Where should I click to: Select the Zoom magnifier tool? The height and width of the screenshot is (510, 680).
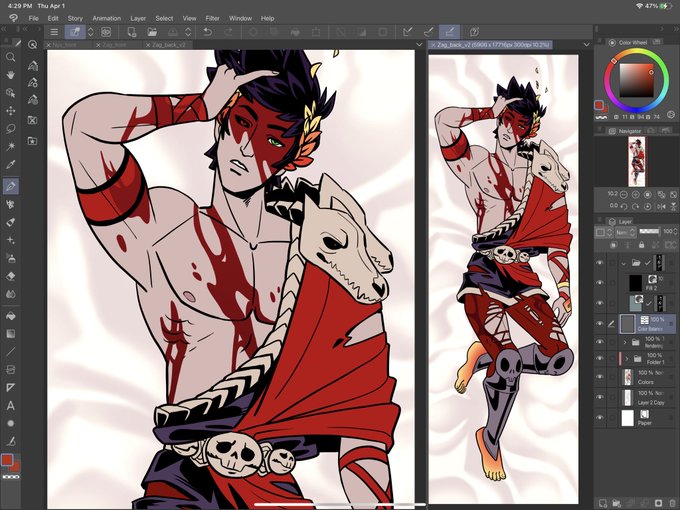[x=10, y=57]
